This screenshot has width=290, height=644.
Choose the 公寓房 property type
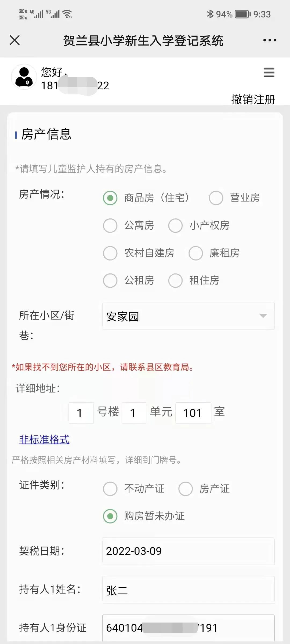110,225
